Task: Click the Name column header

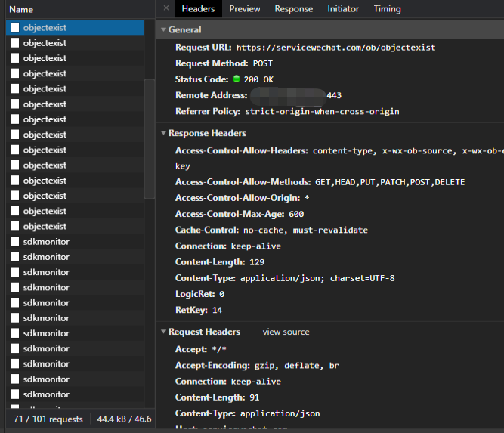Action: (x=21, y=9)
